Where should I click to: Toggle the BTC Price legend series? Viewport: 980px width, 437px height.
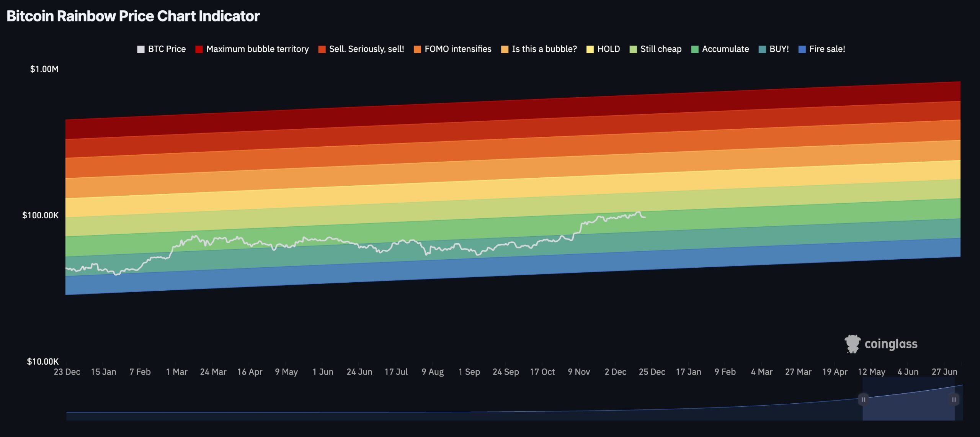[162, 49]
